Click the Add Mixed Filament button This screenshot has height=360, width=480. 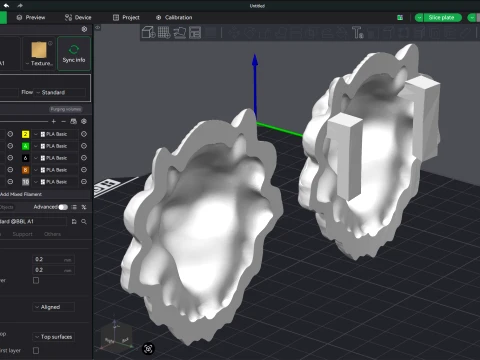pos(21,194)
